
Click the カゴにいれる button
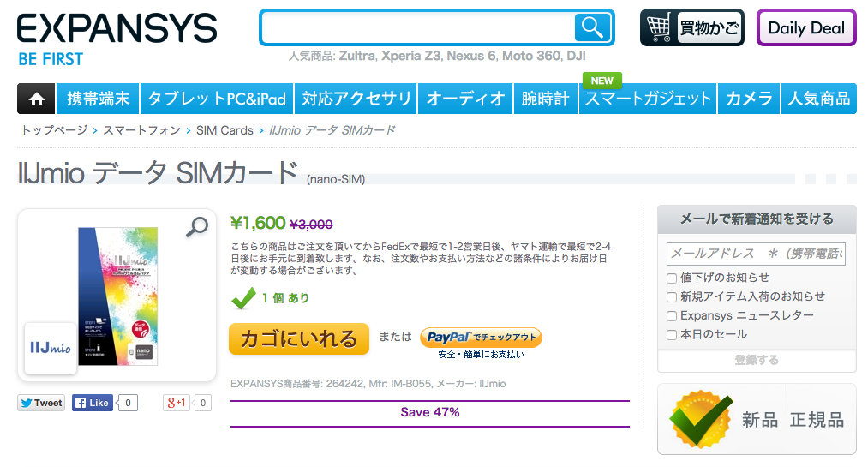[299, 338]
